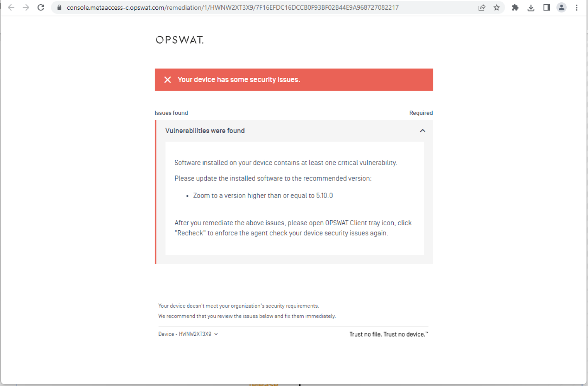Open the browser extensions puzzle icon

coord(515,7)
